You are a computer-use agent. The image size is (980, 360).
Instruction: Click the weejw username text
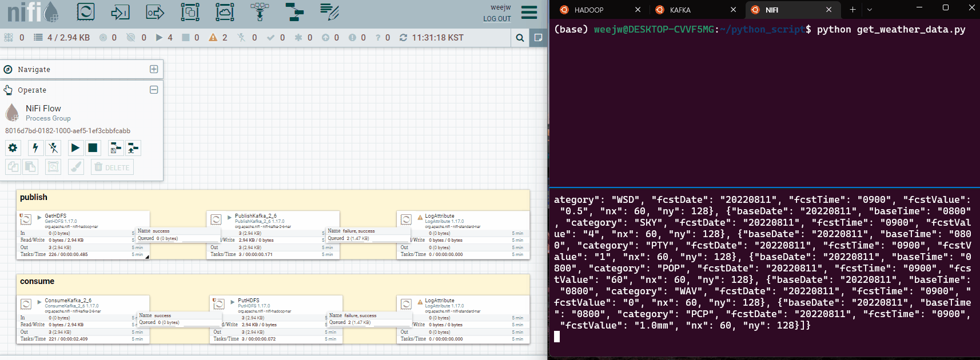point(501,7)
